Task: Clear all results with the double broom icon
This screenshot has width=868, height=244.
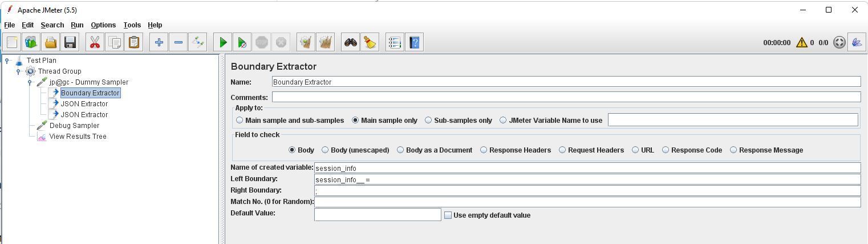Action: (326, 42)
